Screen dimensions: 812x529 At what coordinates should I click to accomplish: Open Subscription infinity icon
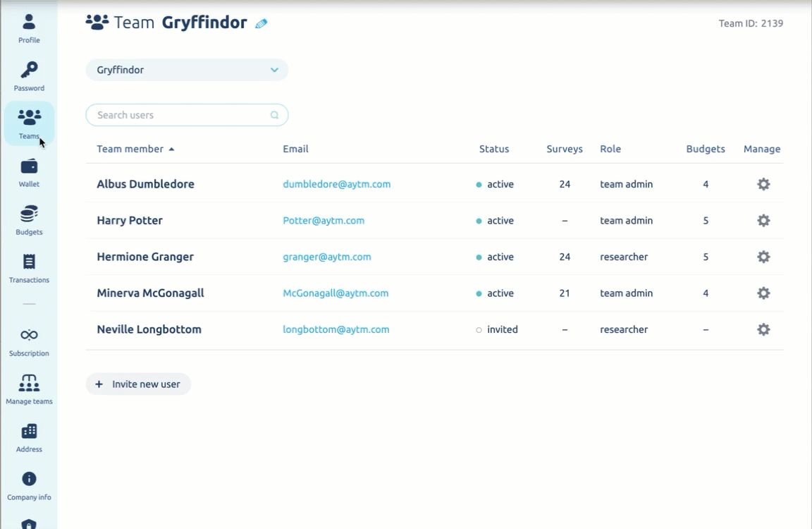tap(29, 335)
